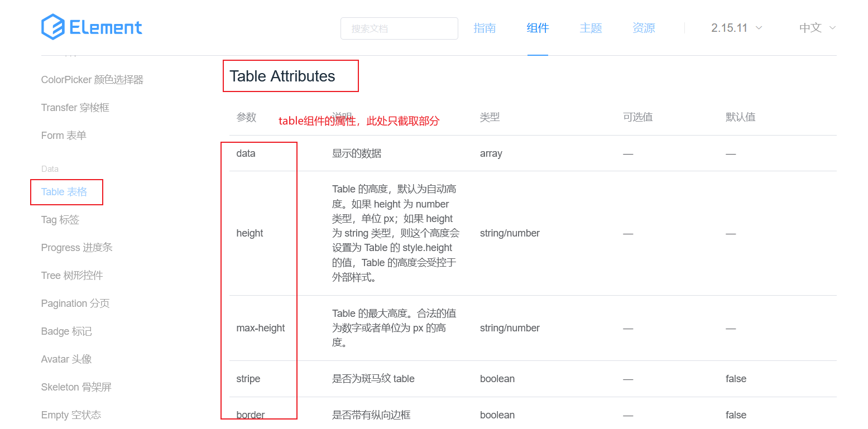Open Tag 标签 sidebar link
Image resolution: width=868 pixels, height=429 pixels.
[x=60, y=220]
